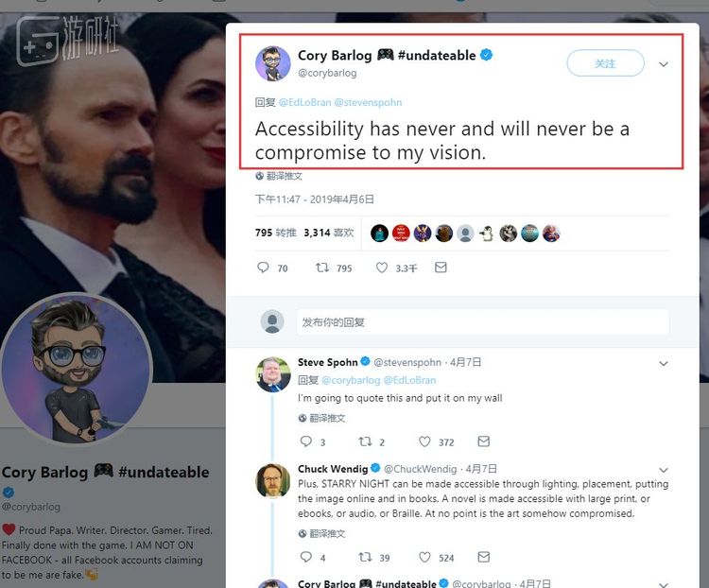Open dropdown arrow on Steve Spohn's tweet
This screenshot has height=588, width=709.
tap(664, 363)
